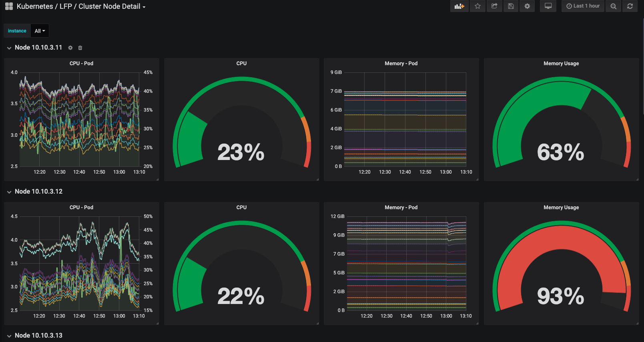Open the Grafana dashboards grid icon
Viewport: 644px width, 342px height.
click(x=9, y=6)
